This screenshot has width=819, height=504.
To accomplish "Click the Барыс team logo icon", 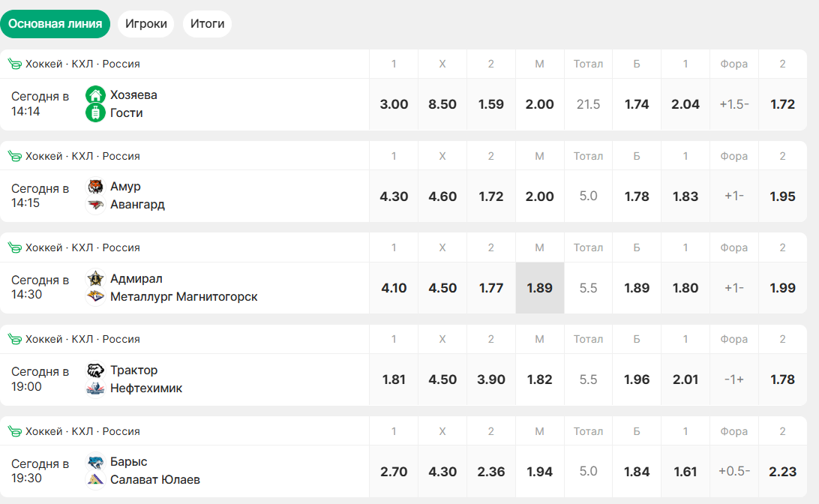I will coord(95,462).
